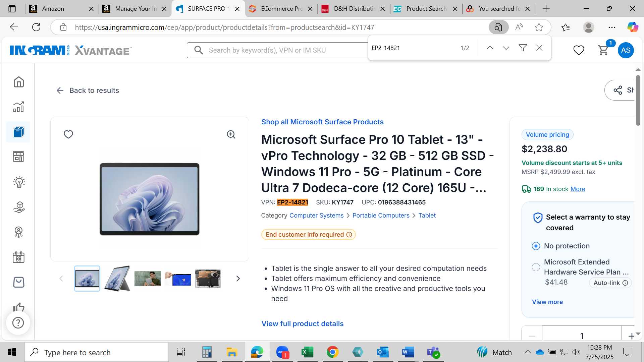Click the help question mark icon
The image size is (644, 362).
click(x=18, y=323)
